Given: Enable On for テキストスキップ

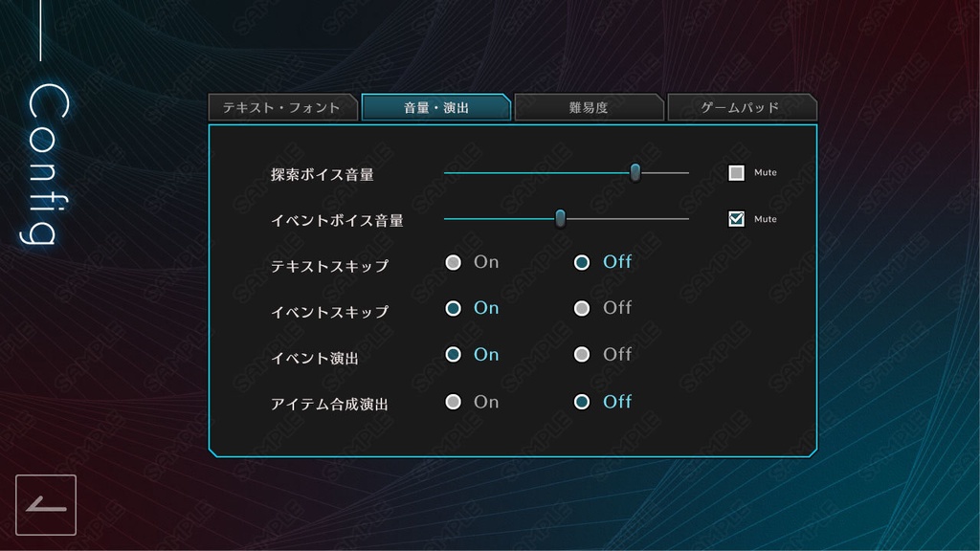Looking at the screenshot, I should pyautogui.click(x=454, y=262).
